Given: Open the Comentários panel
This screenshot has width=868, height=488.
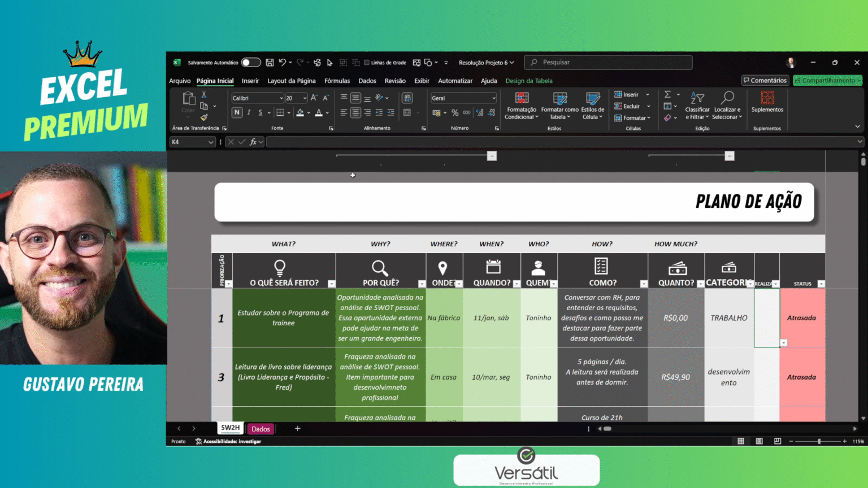Looking at the screenshot, I should [x=765, y=80].
